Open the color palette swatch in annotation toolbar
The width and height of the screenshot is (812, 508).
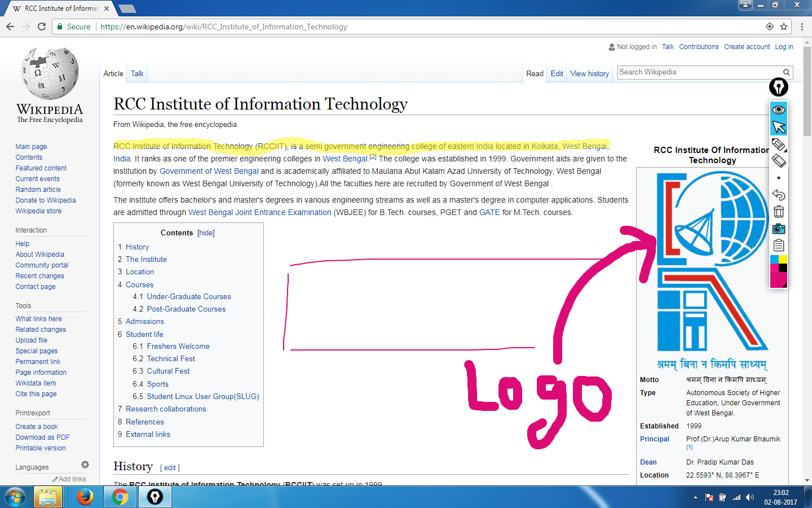pos(779,271)
